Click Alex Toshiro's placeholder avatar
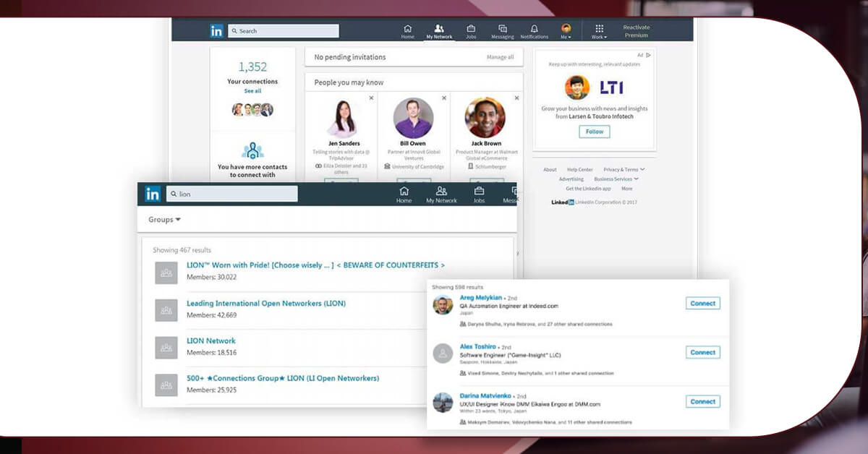 click(x=443, y=354)
